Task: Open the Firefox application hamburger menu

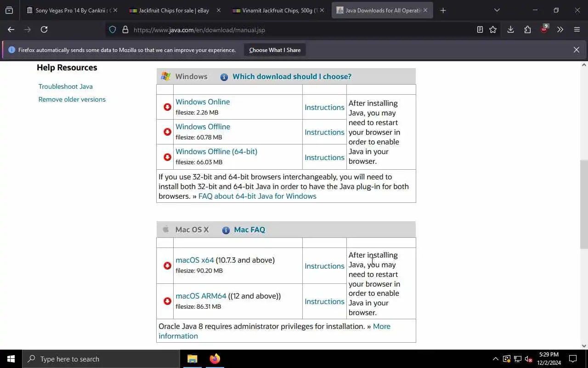Action: pyautogui.click(x=577, y=29)
